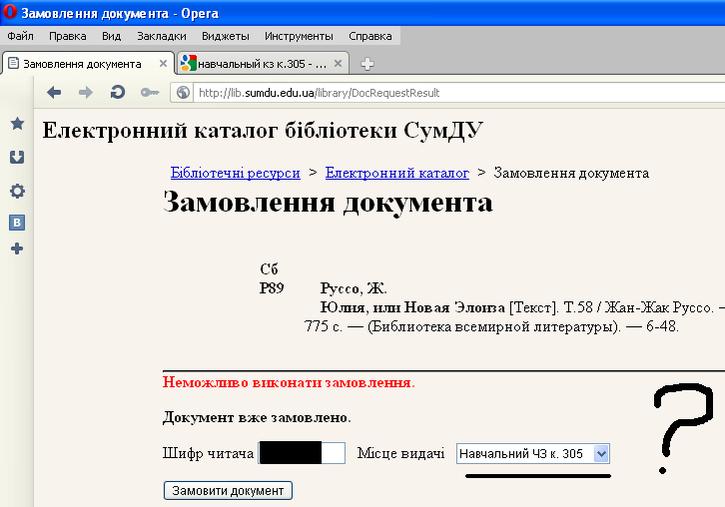The height and width of the screenshot is (507, 725).
Task: Open the Downloads panel in sidebar
Action: pos(17,157)
